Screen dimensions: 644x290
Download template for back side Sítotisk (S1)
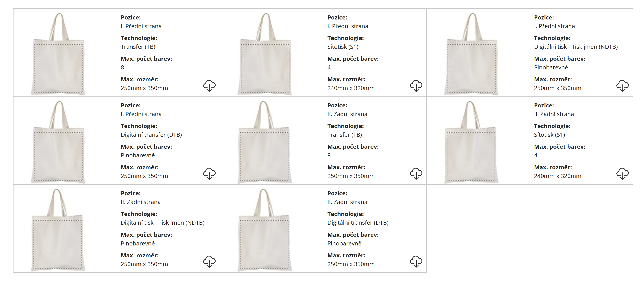tap(623, 174)
